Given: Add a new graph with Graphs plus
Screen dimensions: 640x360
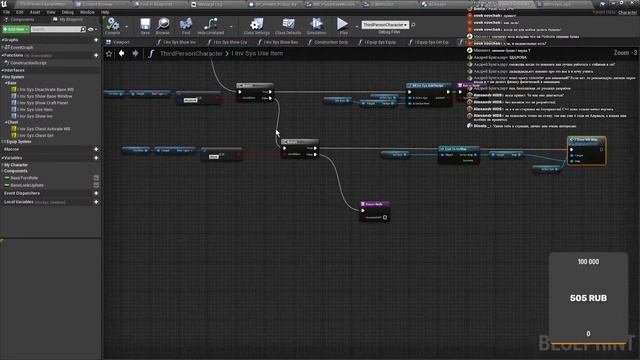Looking at the screenshot, I should (96, 40).
